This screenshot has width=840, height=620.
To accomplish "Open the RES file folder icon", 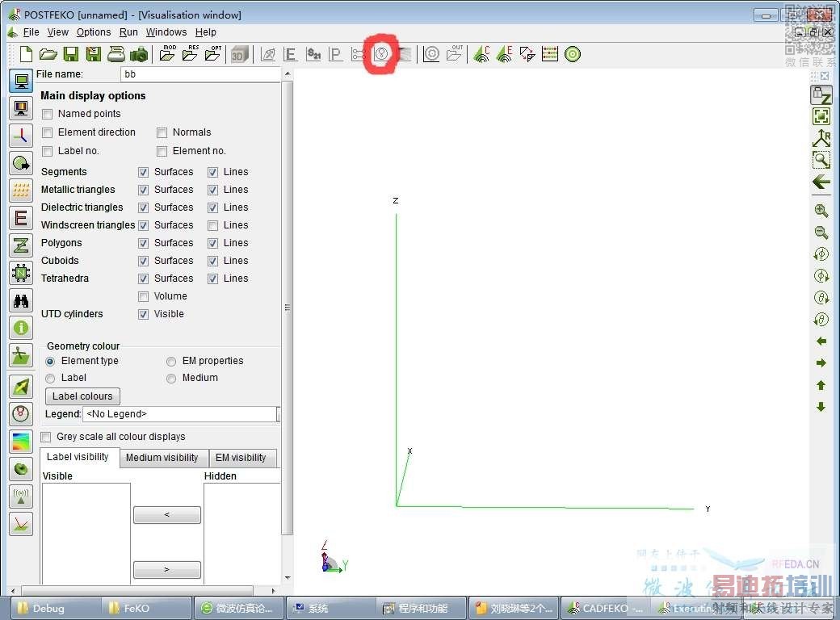I will click(x=190, y=53).
